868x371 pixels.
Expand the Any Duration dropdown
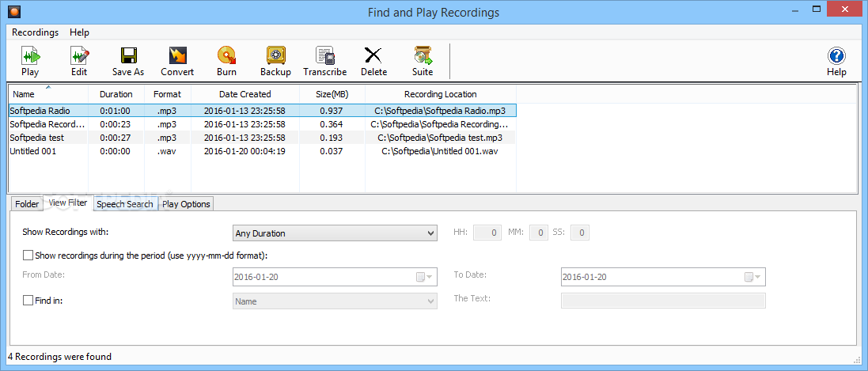click(x=335, y=233)
